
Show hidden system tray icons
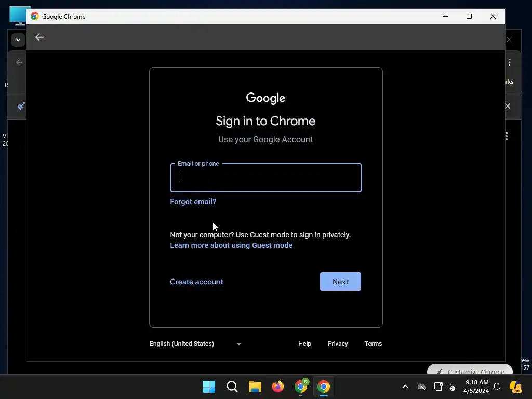(x=405, y=387)
